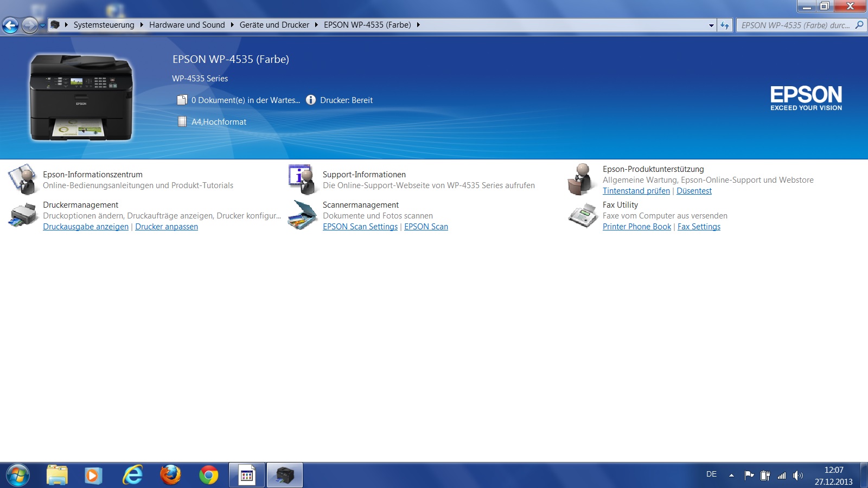This screenshot has width=868, height=488.
Task: Open the Epson-Informationszentrum icon
Action: coord(22,179)
